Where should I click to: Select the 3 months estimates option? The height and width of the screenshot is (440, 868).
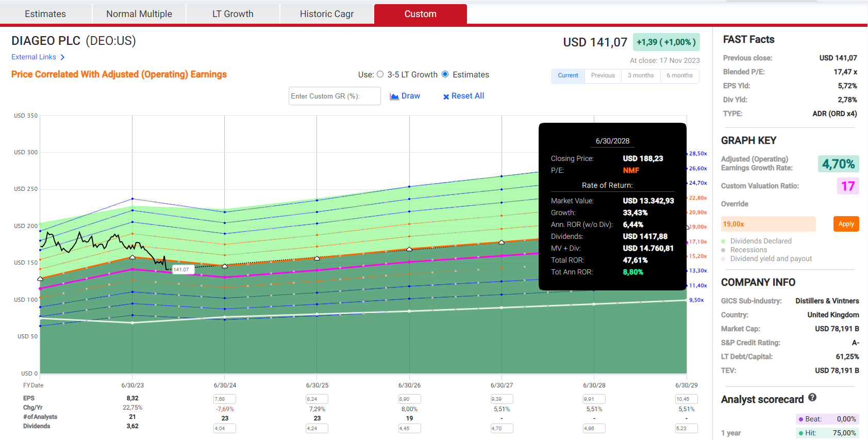tap(641, 75)
